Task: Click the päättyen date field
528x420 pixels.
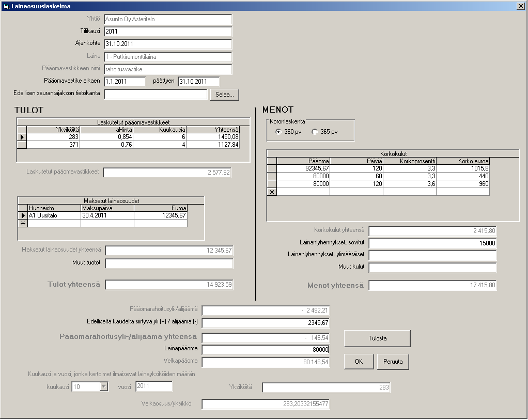Action: click(x=199, y=82)
